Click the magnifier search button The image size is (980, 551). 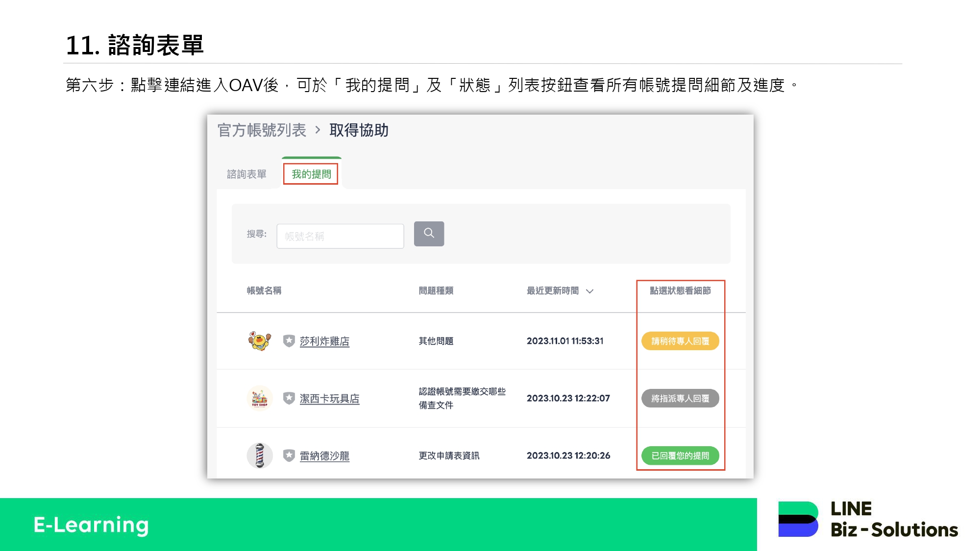coord(429,234)
